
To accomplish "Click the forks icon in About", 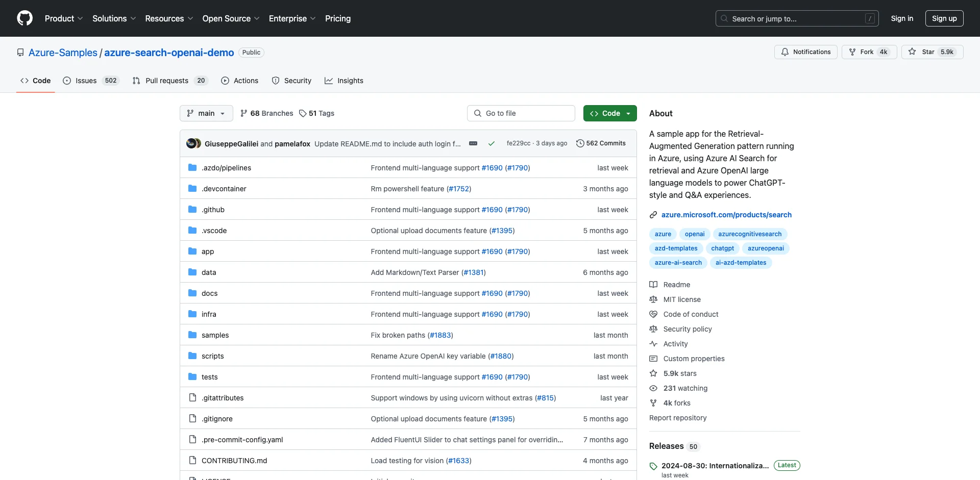I will click(653, 403).
